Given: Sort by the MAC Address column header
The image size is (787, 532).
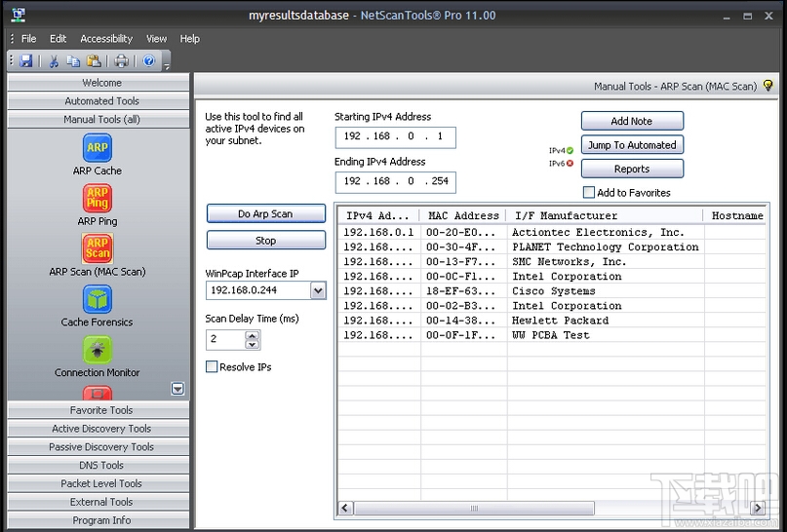Looking at the screenshot, I should tap(463, 215).
